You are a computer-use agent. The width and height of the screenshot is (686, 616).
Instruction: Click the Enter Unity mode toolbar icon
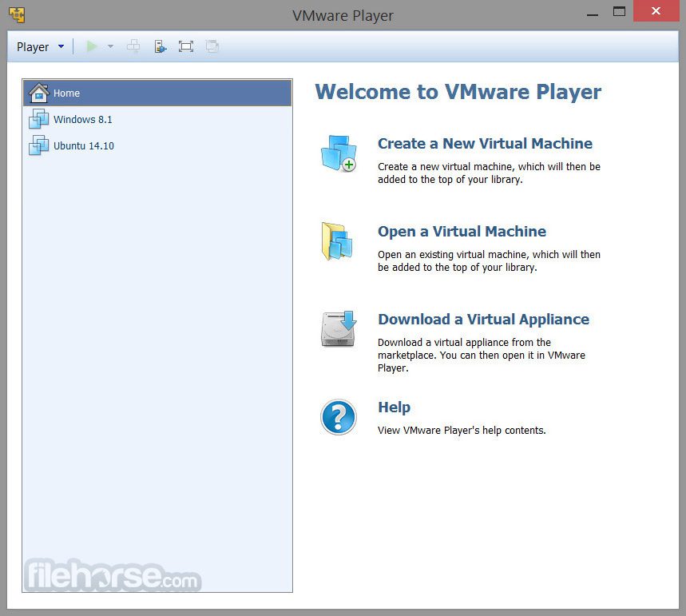(212, 46)
